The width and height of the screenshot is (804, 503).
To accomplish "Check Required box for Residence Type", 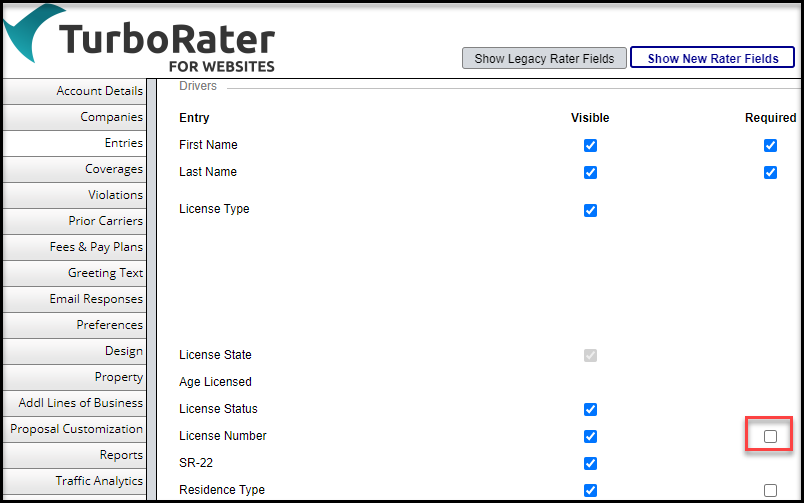I will [770, 490].
